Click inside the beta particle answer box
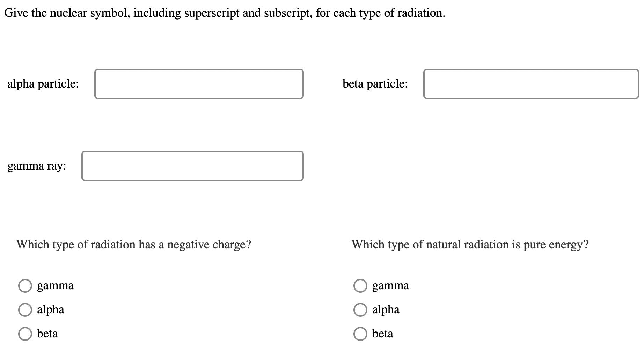The width and height of the screenshot is (644, 351). pyautogui.click(x=530, y=84)
